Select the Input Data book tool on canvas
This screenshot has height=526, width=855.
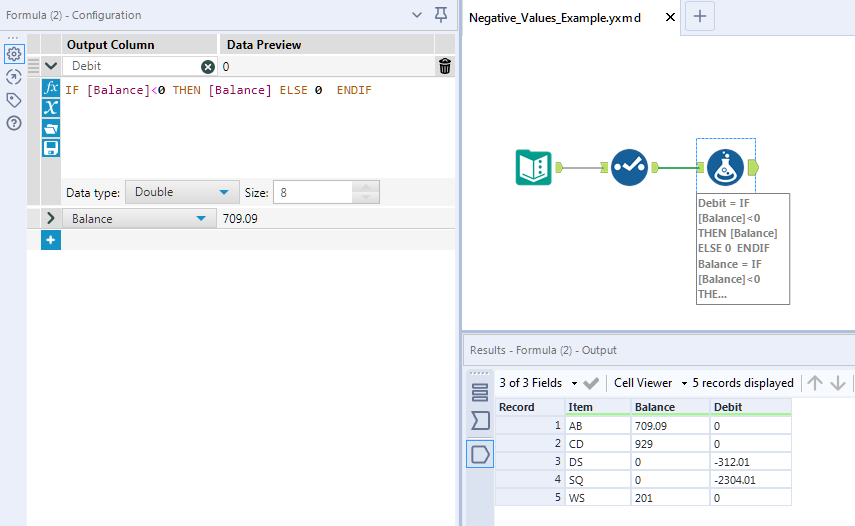(534, 167)
